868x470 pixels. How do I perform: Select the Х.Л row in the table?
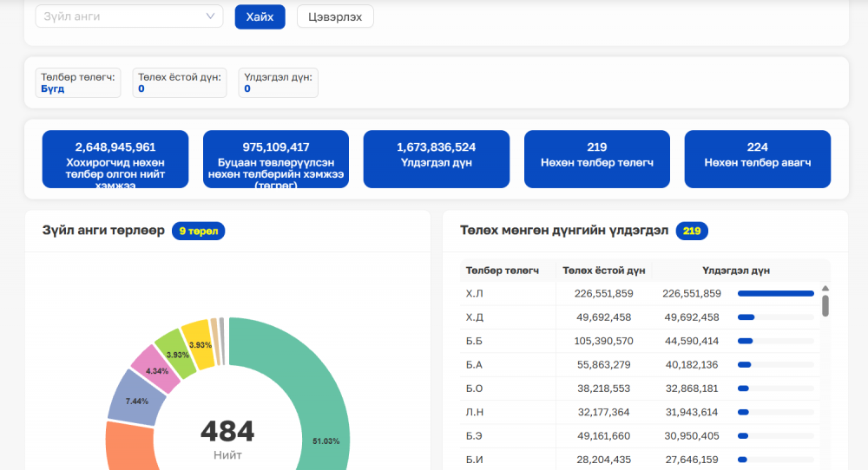(x=640, y=294)
